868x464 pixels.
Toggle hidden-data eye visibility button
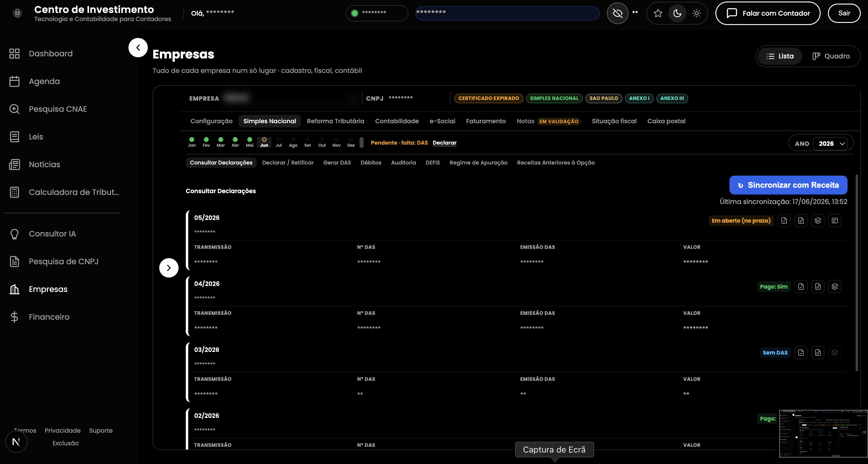coord(617,13)
